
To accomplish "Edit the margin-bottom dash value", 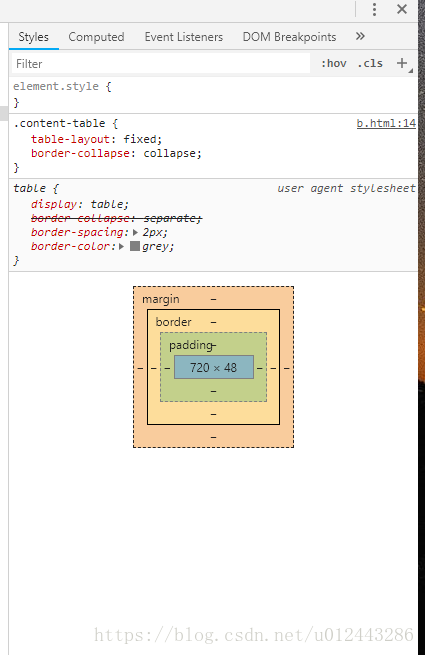I will (214, 437).
